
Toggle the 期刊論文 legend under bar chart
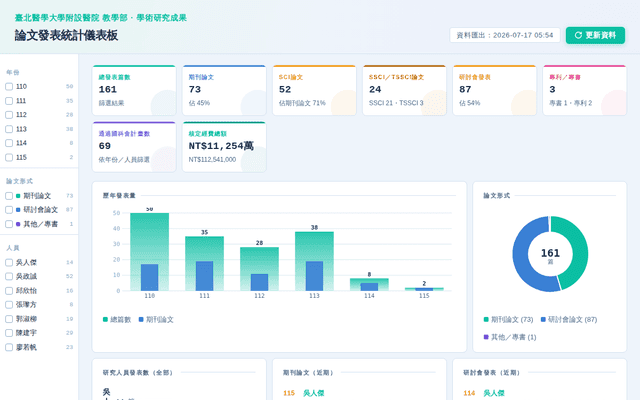click(156, 320)
